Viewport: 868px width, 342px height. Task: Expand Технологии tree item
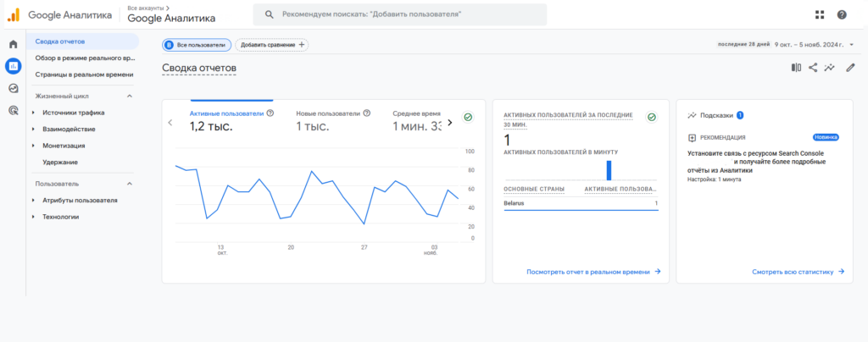(x=34, y=217)
